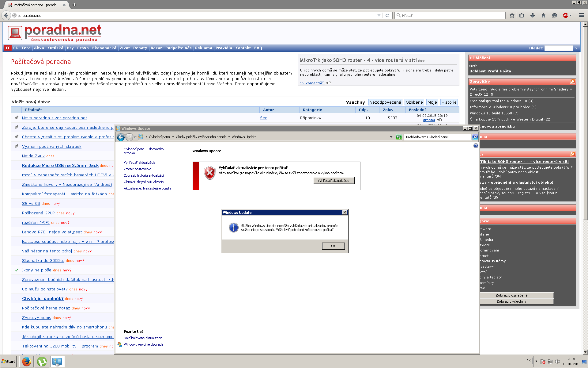588x368 pixels.
Task: Click the Firefox home icon
Action: [x=544, y=15]
